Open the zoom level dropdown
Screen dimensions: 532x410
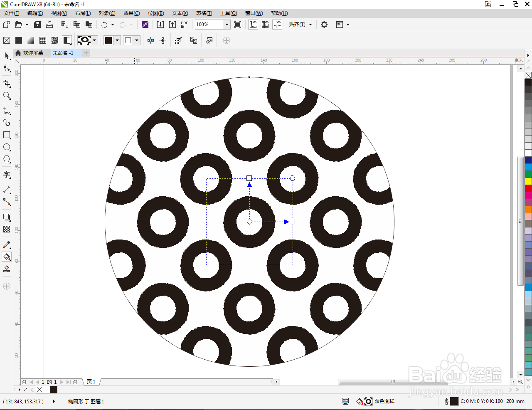pyautogui.click(x=227, y=25)
